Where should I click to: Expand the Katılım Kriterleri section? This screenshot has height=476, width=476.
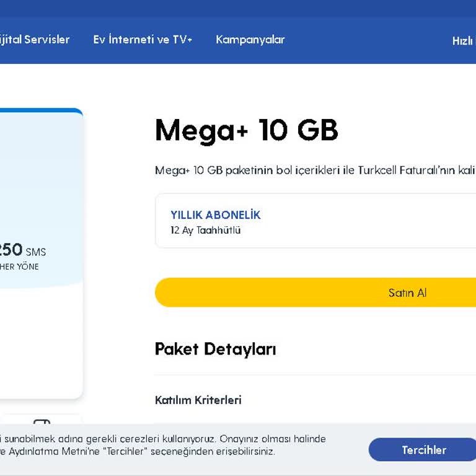tap(198, 400)
